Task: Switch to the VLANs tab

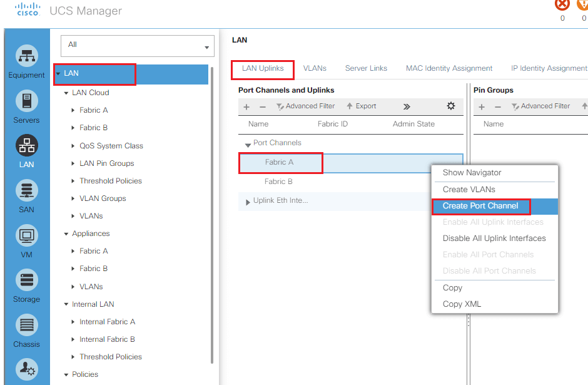Action: coord(315,68)
